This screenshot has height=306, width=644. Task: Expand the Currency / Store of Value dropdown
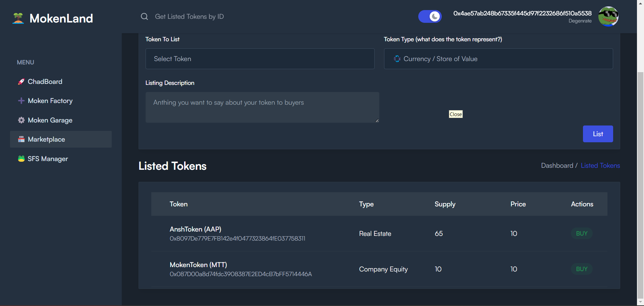(x=498, y=59)
